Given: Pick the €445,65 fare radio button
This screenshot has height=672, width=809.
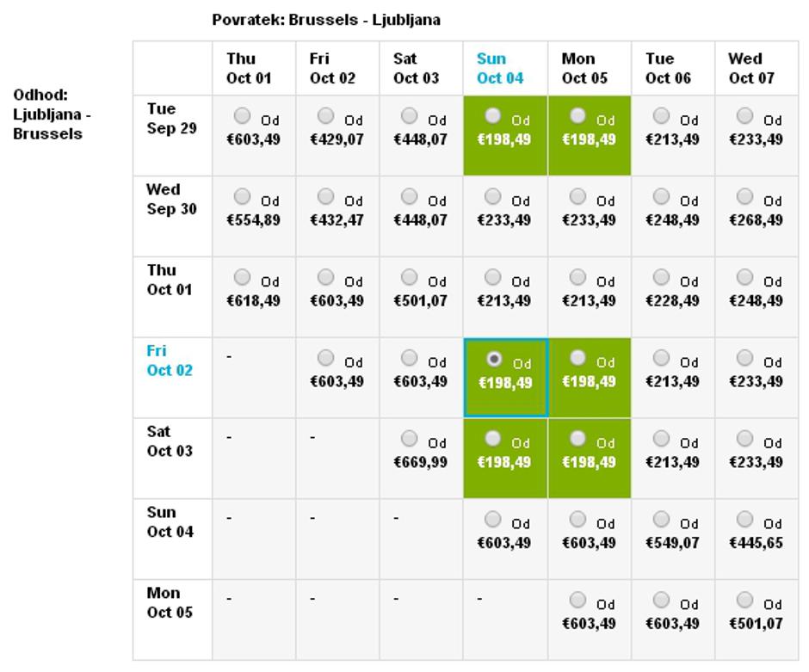Looking at the screenshot, I should click(x=745, y=519).
